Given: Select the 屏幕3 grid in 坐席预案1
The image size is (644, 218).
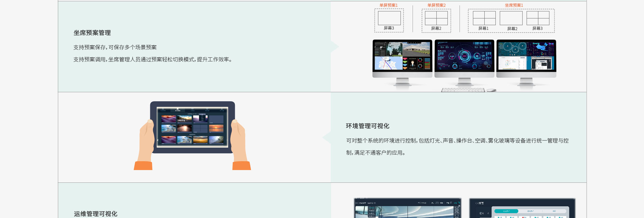Looking at the screenshot, I should tap(538, 18).
